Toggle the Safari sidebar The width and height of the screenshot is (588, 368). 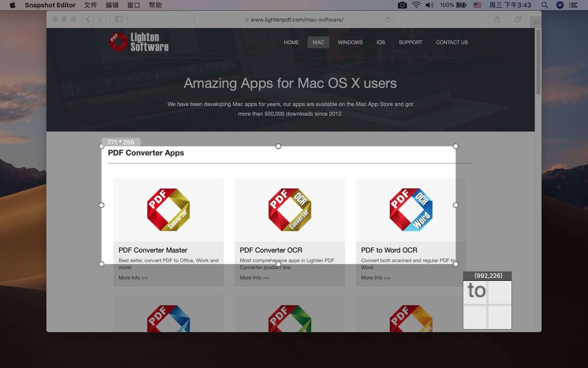click(x=119, y=19)
